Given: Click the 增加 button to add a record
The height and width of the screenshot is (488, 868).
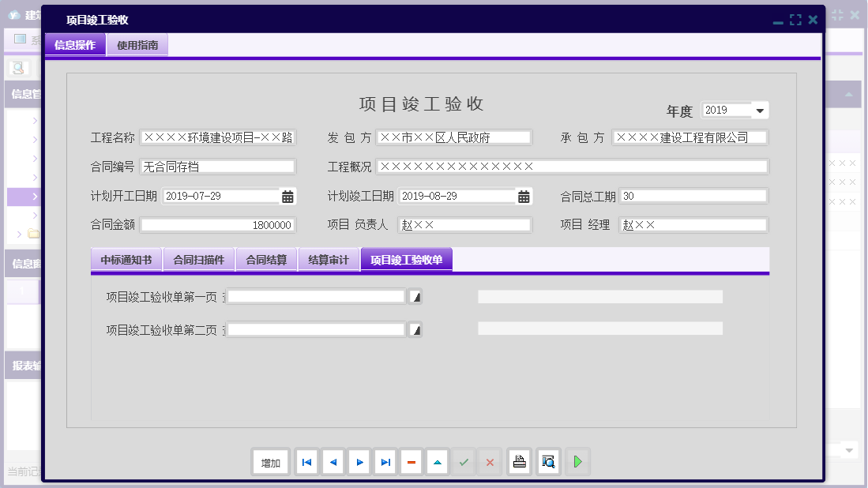Looking at the screenshot, I should [270, 462].
